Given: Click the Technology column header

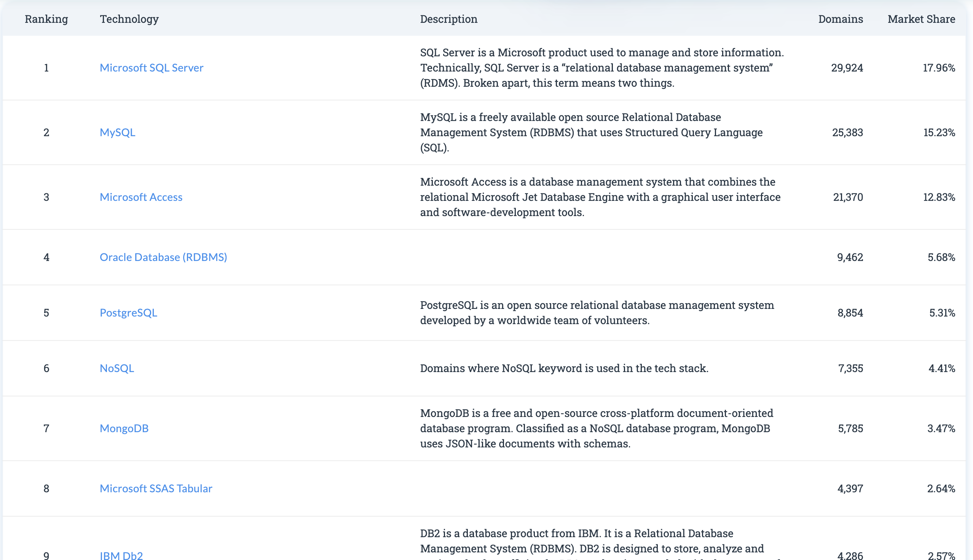Looking at the screenshot, I should pyautogui.click(x=129, y=19).
